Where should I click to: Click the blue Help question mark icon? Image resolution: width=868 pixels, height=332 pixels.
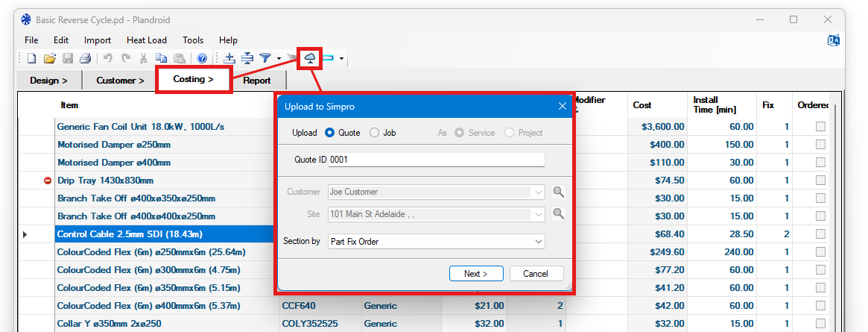(x=202, y=57)
